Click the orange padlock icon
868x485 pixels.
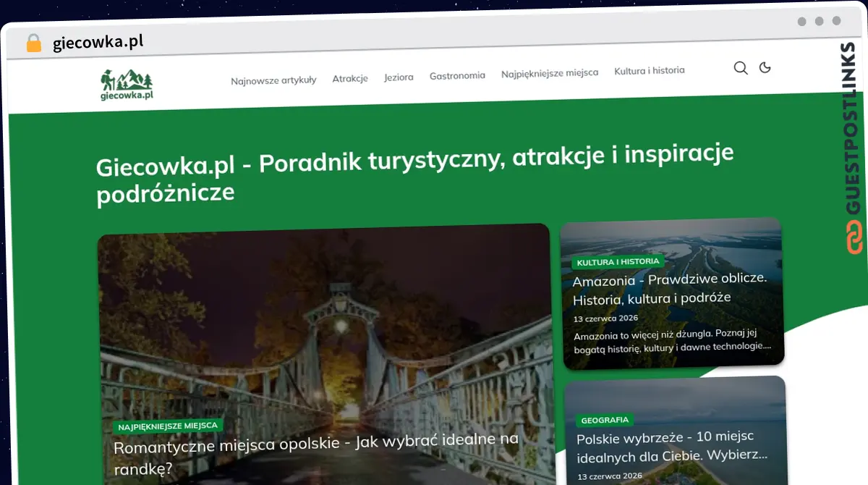(x=34, y=43)
